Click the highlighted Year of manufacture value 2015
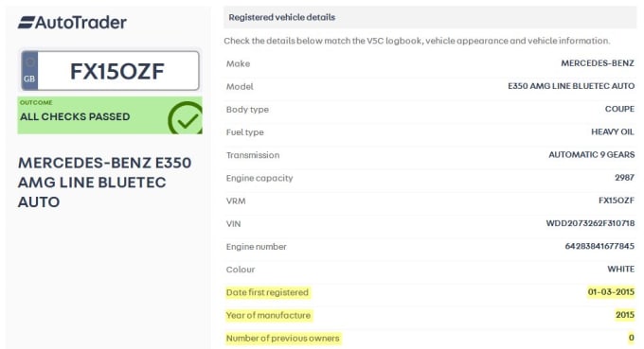The height and width of the screenshot is (349, 644). (x=625, y=315)
